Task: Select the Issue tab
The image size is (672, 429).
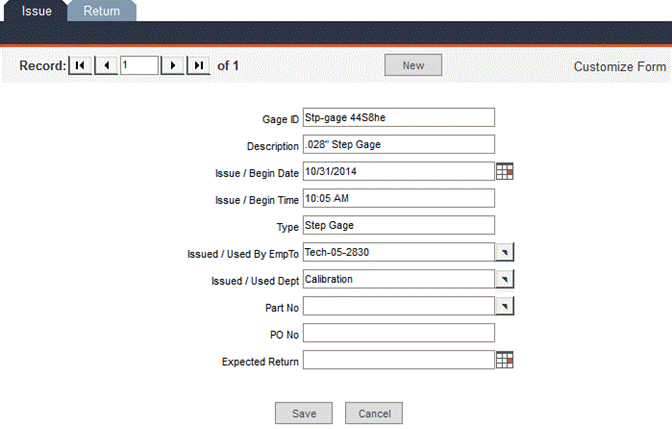Action: [x=37, y=11]
